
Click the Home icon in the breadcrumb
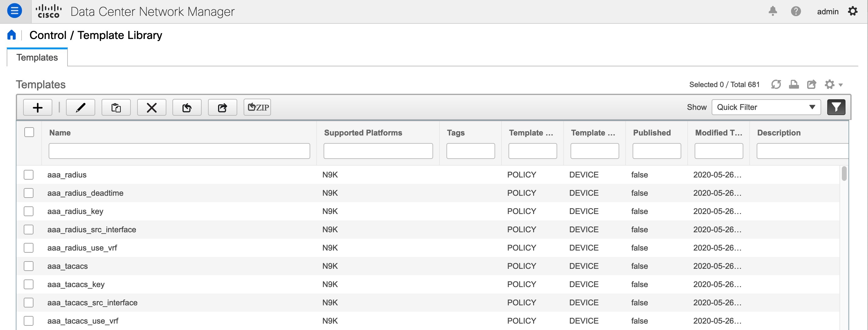(x=12, y=34)
